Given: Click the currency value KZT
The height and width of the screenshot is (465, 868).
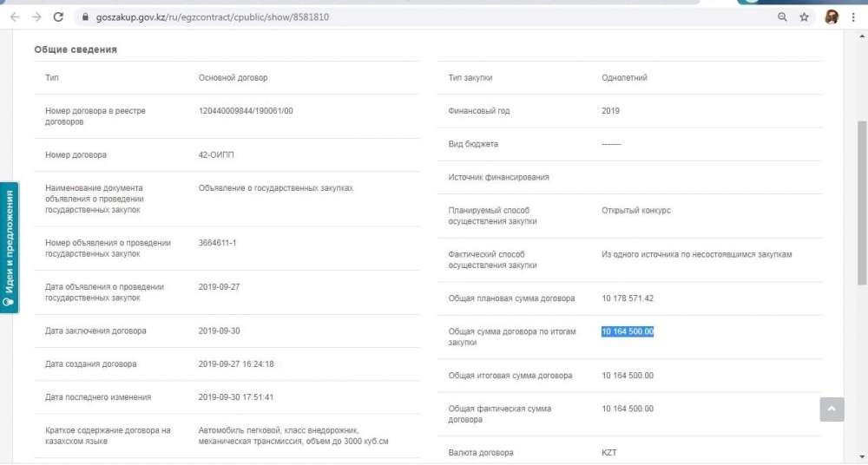Looking at the screenshot, I should pyautogui.click(x=610, y=453).
